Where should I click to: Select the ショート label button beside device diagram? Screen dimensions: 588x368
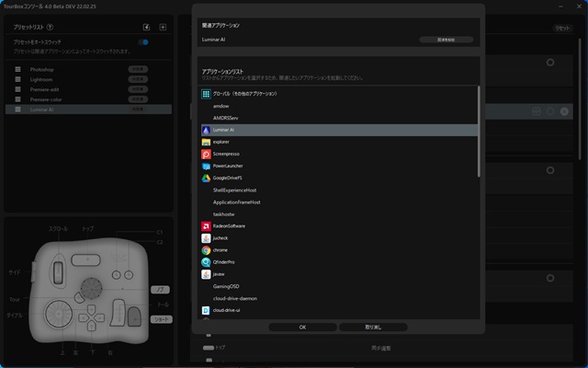tap(162, 319)
